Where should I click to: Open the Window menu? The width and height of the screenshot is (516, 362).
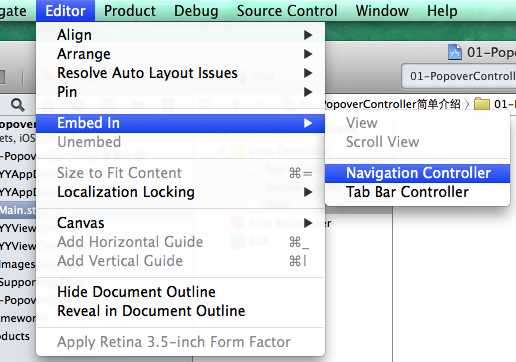pyautogui.click(x=382, y=11)
